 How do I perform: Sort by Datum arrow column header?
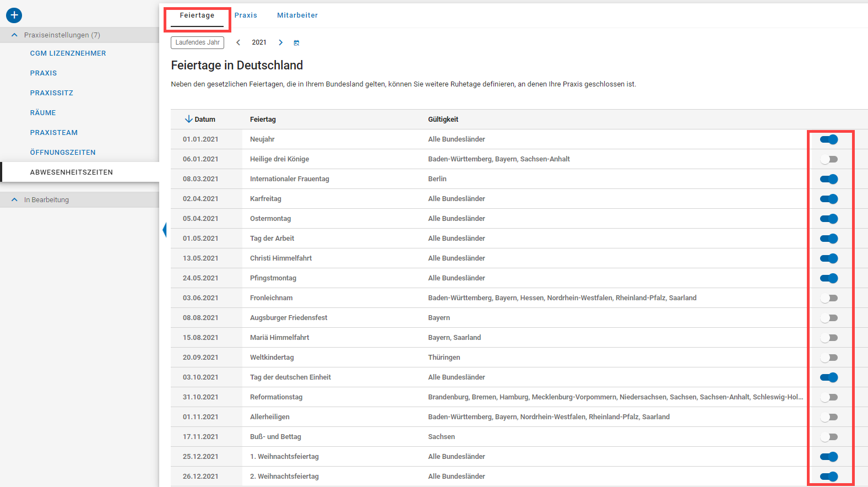point(200,119)
